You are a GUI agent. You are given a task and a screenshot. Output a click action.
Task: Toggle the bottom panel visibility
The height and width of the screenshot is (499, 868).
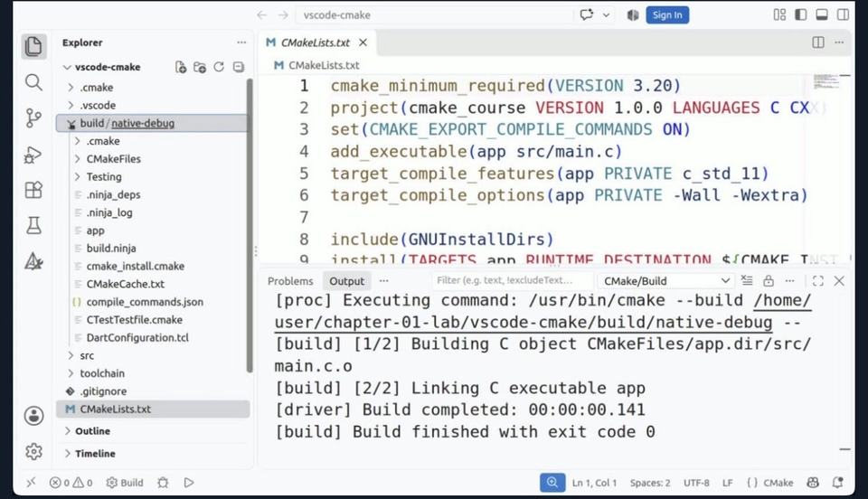coord(822,15)
